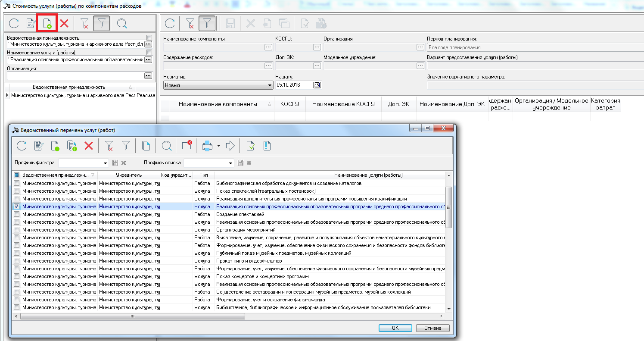Click the create with copy icon in dialog
Screen dimensions: 644x341
coord(72,146)
